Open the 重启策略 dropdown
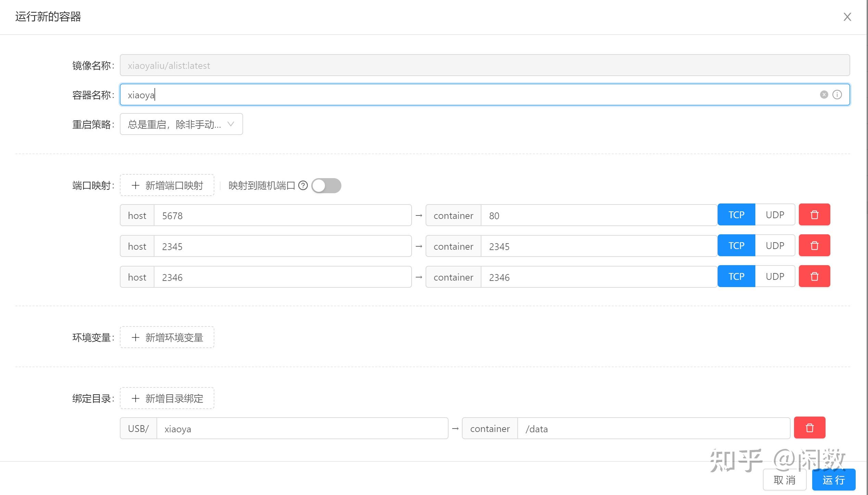 click(x=181, y=124)
